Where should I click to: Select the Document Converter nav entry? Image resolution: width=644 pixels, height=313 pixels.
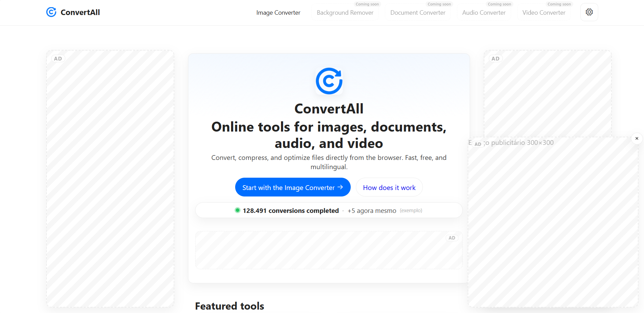coord(417,12)
